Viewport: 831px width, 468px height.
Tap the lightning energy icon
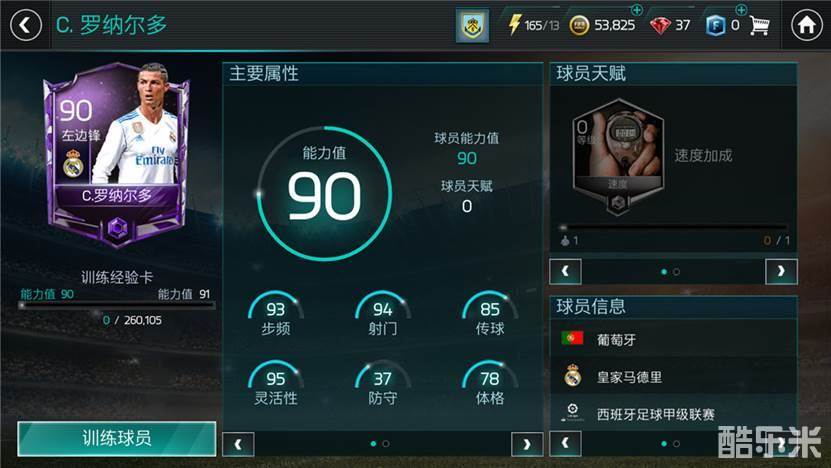514,24
